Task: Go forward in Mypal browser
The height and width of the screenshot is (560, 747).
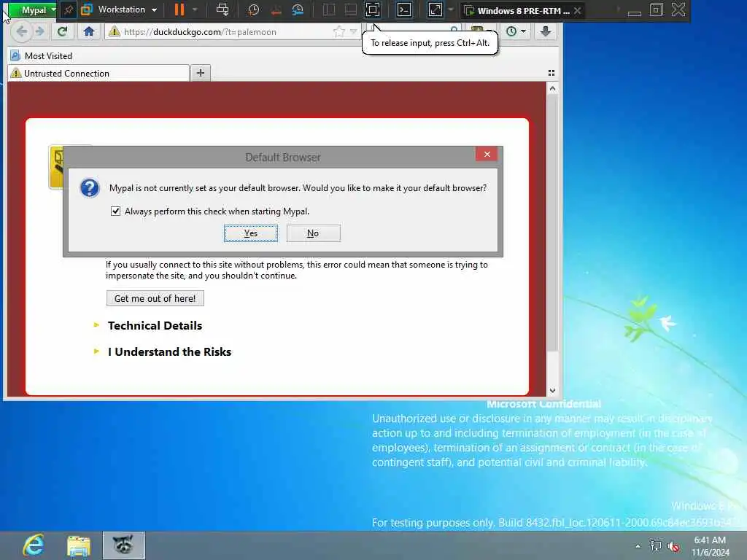Action: (x=40, y=32)
